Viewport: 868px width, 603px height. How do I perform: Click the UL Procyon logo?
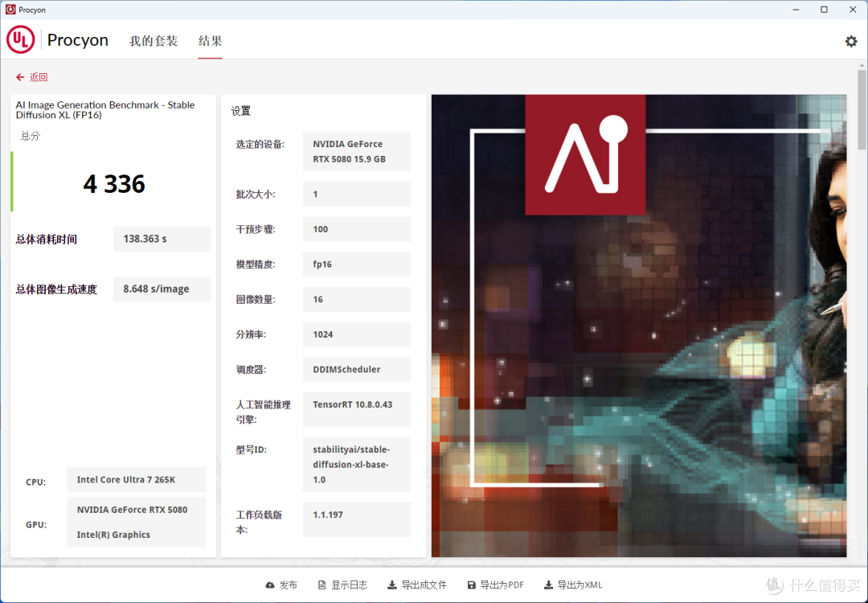(x=20, y=40)
